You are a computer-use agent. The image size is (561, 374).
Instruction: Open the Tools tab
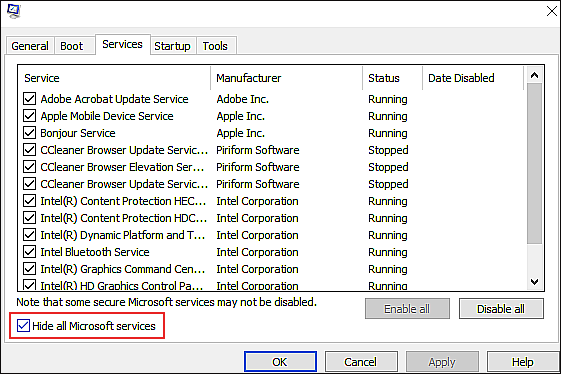215,46
